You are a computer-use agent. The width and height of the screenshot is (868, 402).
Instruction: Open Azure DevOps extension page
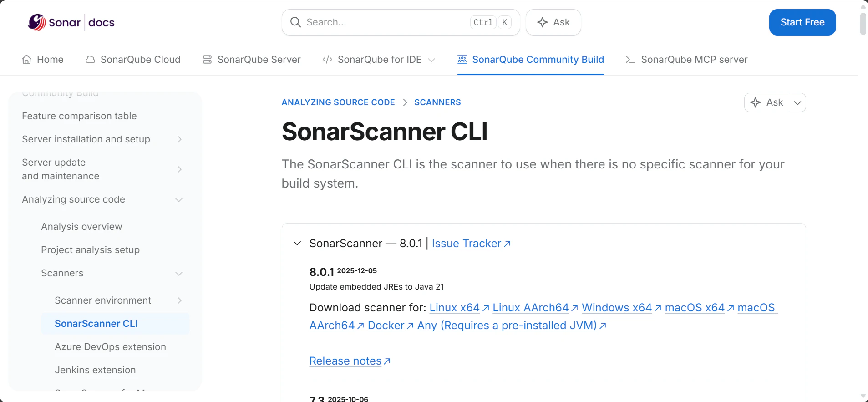(x=110, y=347)
